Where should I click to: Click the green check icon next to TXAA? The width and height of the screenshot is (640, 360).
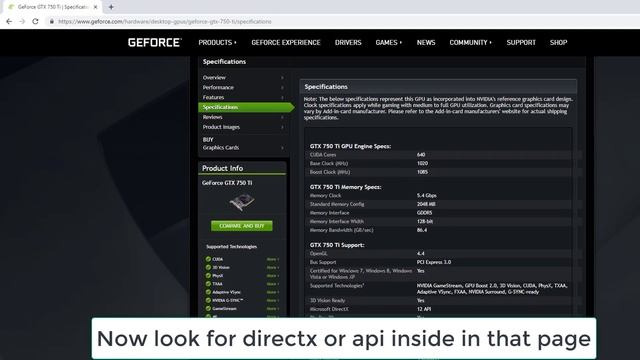point(208,284)
